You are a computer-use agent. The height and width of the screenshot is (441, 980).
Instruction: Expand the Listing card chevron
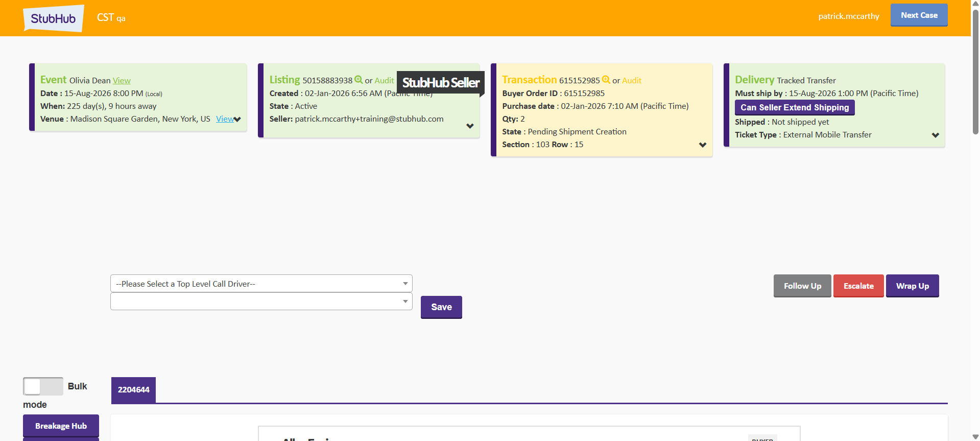click(470, 126)
